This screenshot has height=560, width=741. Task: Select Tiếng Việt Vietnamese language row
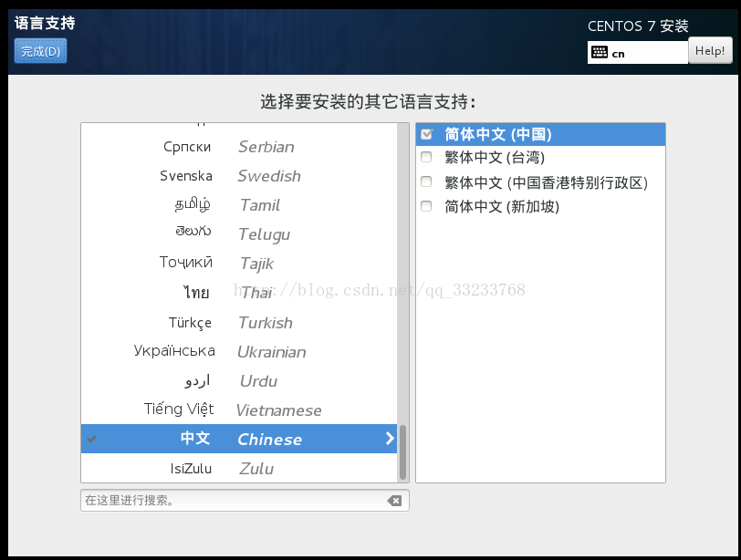239,410
